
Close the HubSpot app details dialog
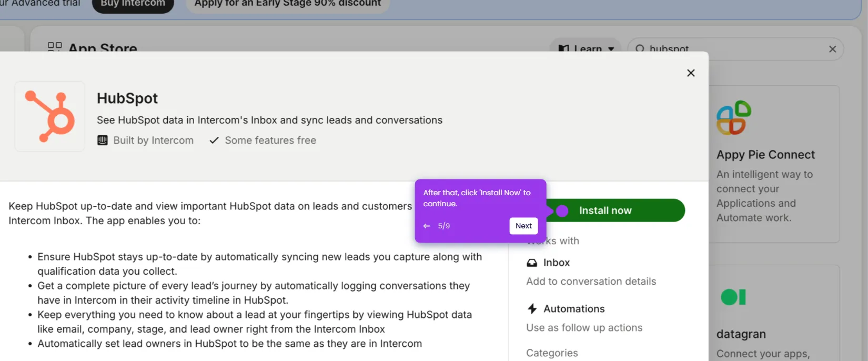(x=691, y=73)
